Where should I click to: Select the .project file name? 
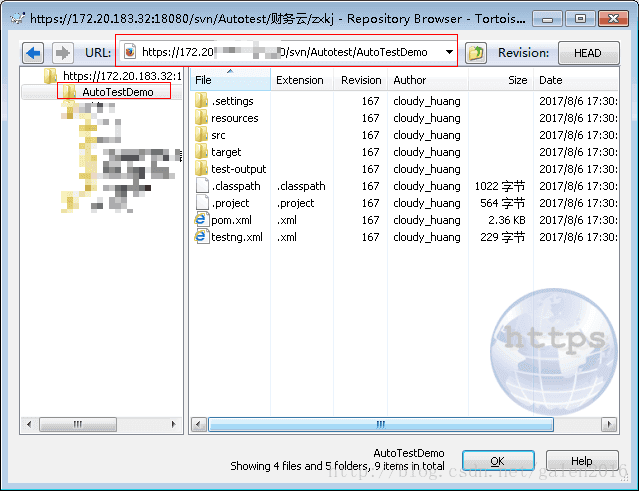[x=230, y=203]
